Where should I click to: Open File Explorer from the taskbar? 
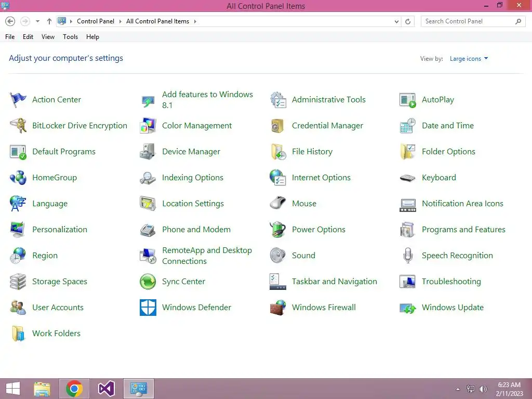[42, 389]
